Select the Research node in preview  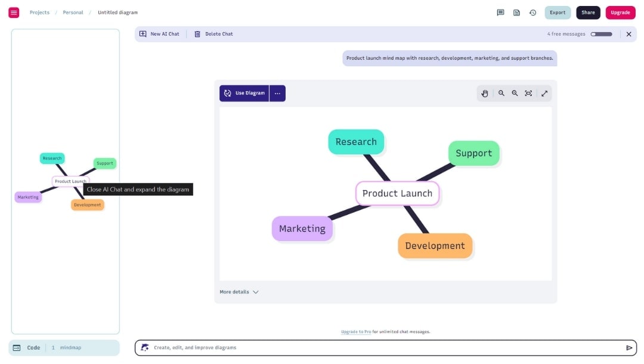(356, 142)
